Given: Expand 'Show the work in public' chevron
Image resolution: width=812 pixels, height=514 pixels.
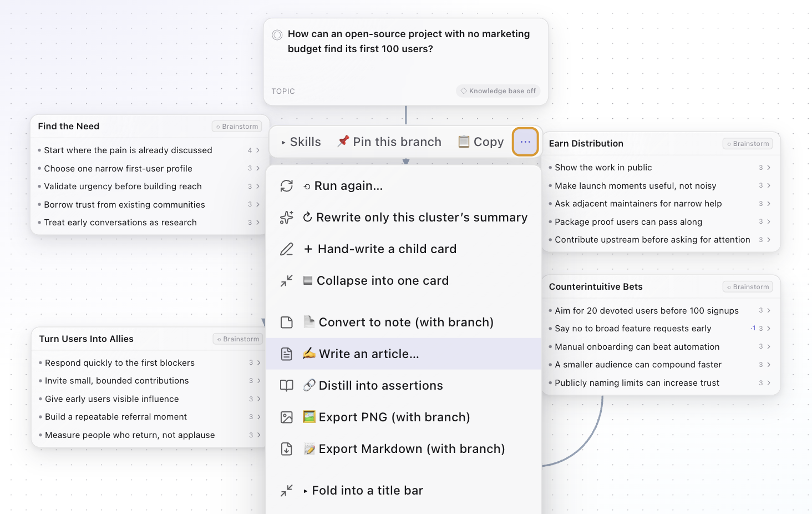Looking at the screenshot, I should point(769,168).
